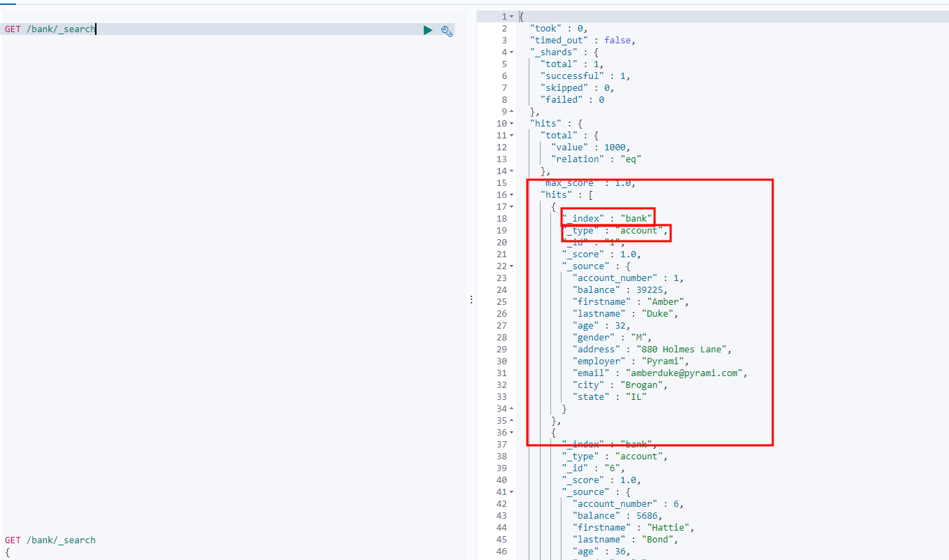
Task: Click the "age" : 36 line
Action: (x=601, y=551)
